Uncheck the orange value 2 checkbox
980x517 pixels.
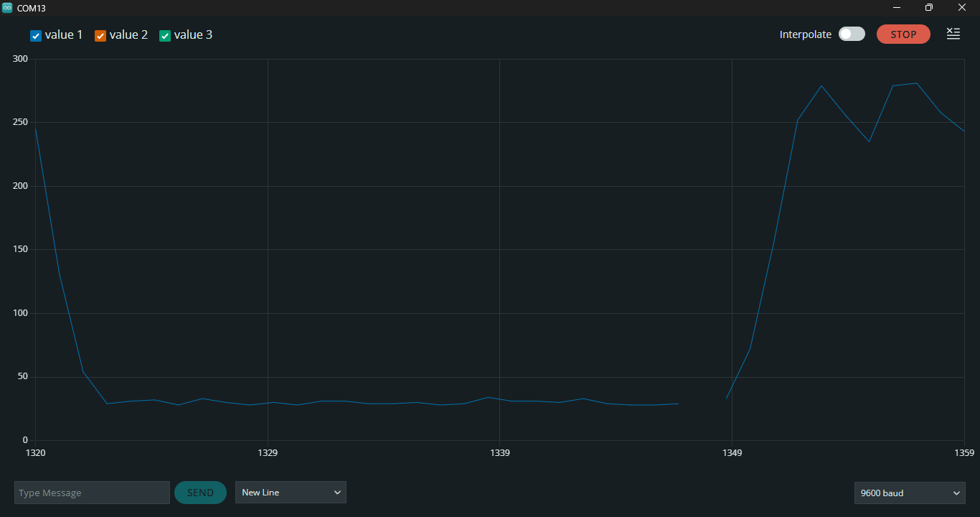click(100, 36)
